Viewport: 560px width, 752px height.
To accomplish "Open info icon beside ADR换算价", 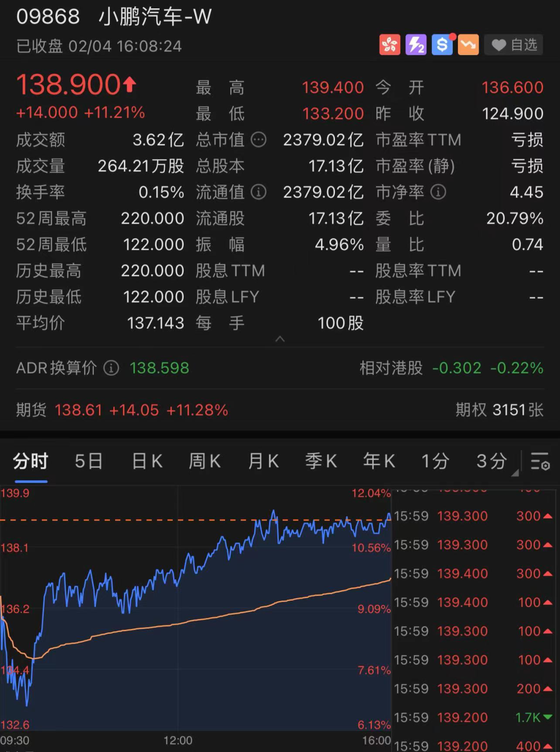I will 111,368.
